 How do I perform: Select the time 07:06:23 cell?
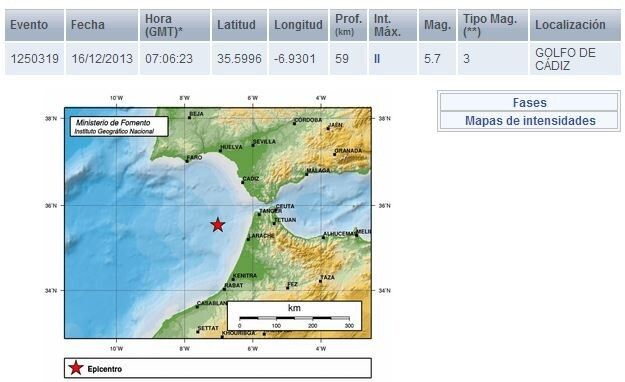pyautogui.click(x=175, y=59)
